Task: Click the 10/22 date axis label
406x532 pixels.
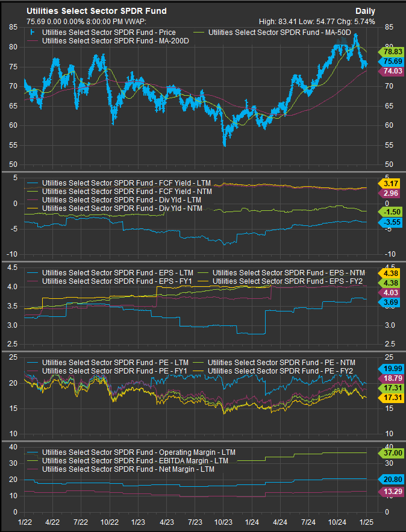Action: 110,522
